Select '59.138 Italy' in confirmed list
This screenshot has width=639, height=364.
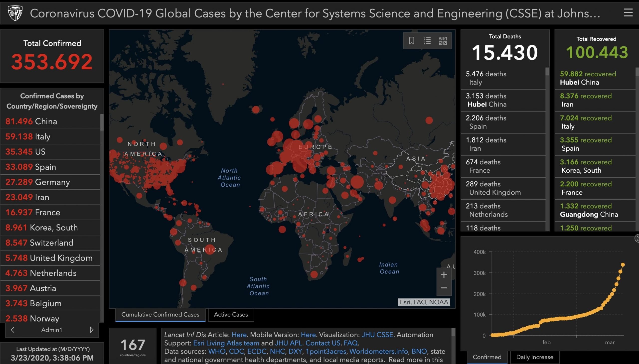pos(50,136)
